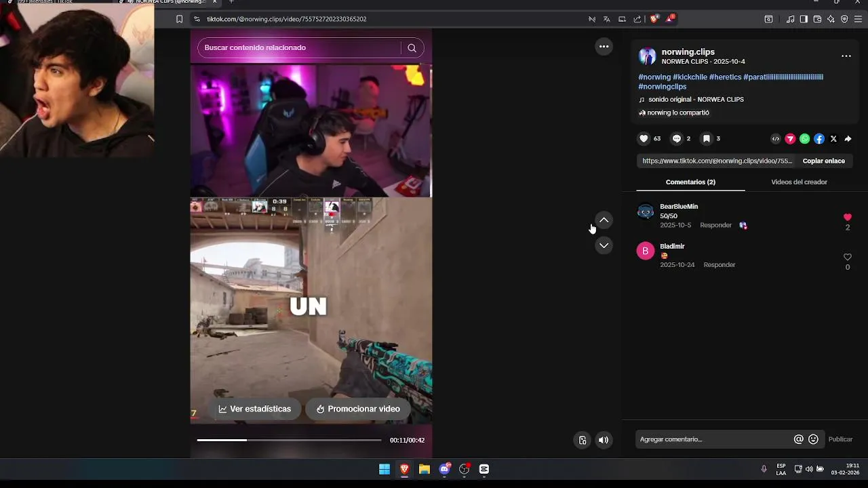
Task: Switch to Videos del creador tab
Action: point(799,182)
